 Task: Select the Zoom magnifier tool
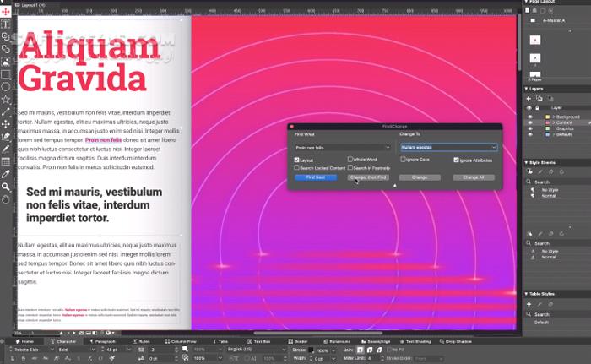point(6,187)
